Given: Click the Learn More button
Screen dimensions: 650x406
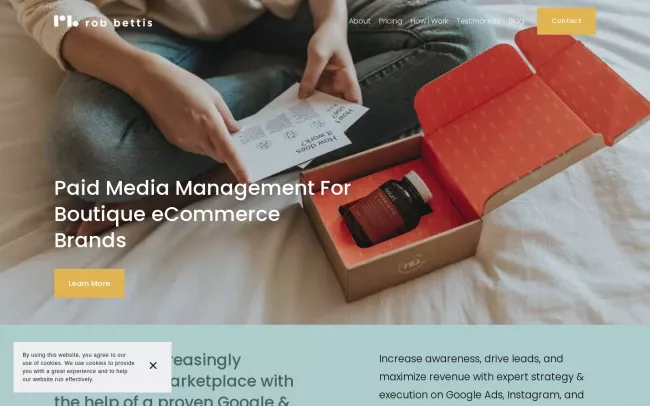Looking at the screenshot, I should pyautogui.click(x=89, y=283).
